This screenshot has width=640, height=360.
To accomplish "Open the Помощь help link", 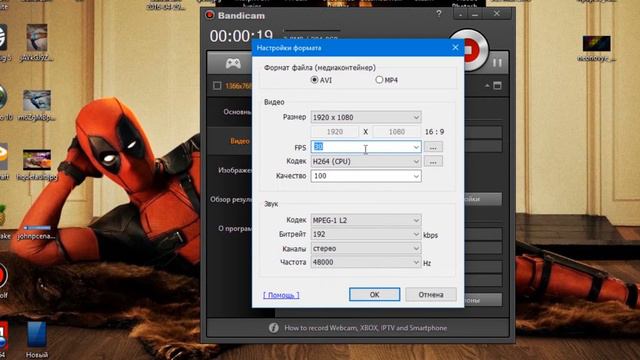I will [x=281, y=295].
